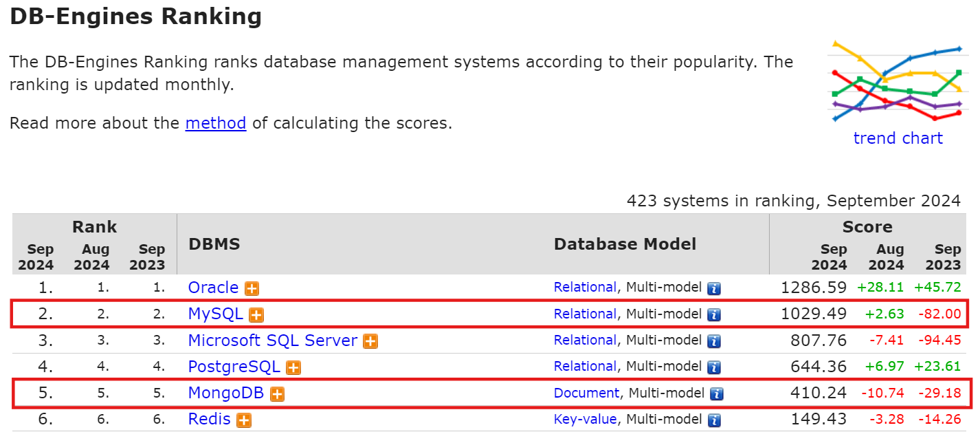Click the 'Score' column header

tap(867, 227)
